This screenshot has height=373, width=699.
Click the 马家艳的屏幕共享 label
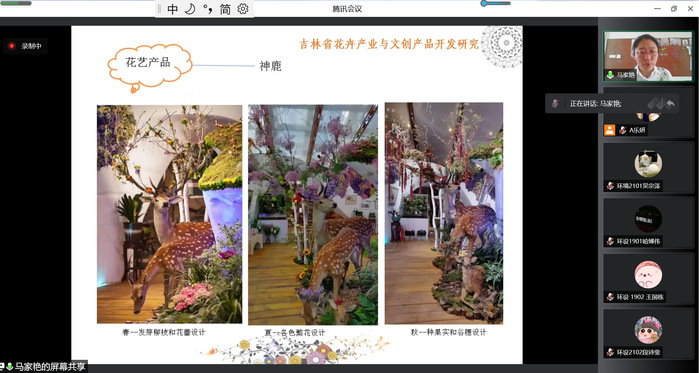[x=49, y=367]
